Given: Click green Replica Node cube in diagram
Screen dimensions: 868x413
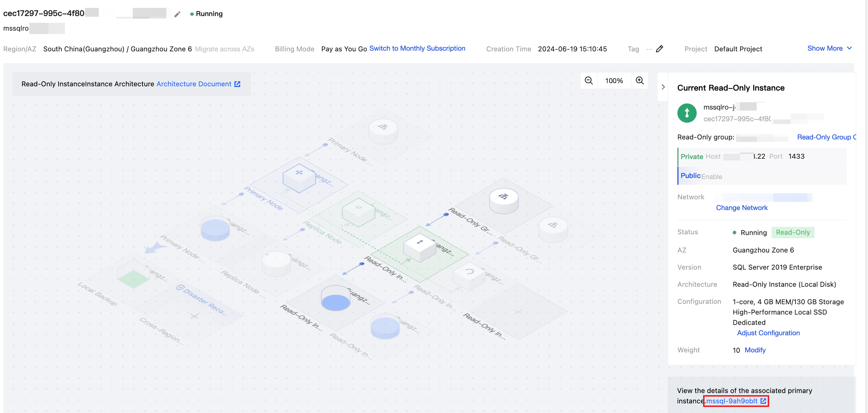Looking at the screenshot, I should point(358,212).
